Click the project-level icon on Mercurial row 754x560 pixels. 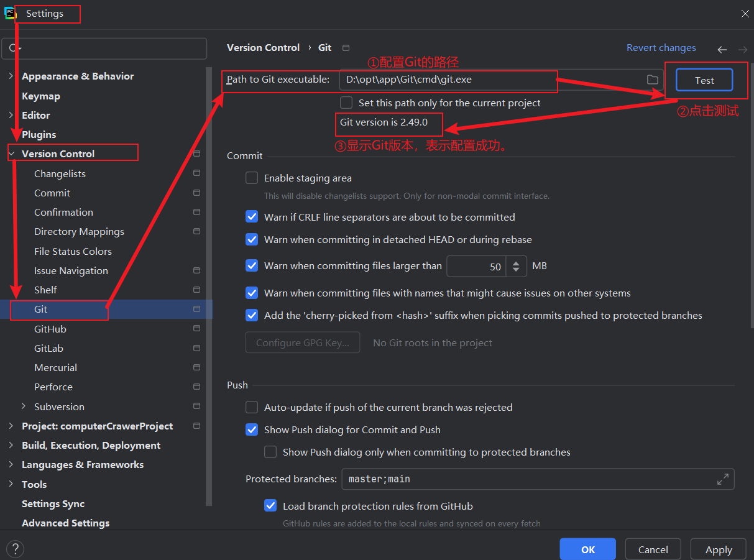click(x=197, y=367)
